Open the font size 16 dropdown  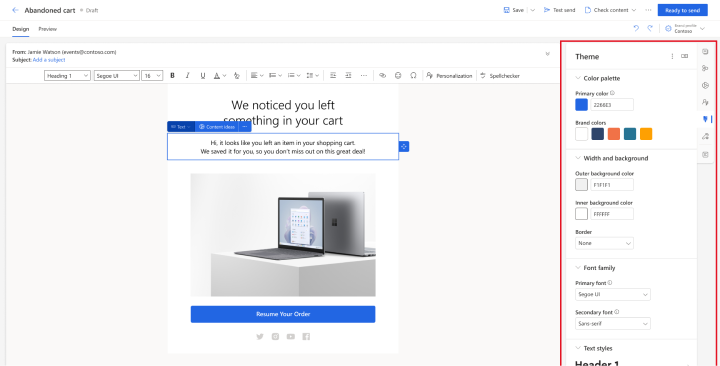152,76
